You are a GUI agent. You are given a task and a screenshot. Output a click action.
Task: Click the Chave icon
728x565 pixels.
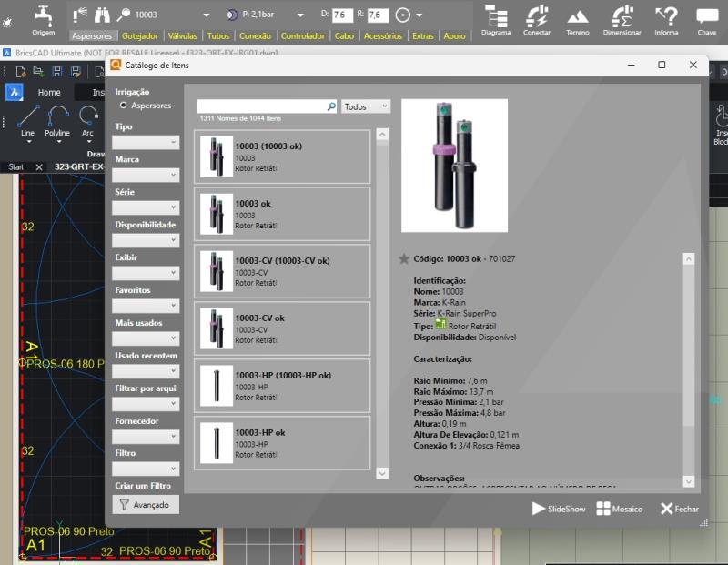click(706, 16)
